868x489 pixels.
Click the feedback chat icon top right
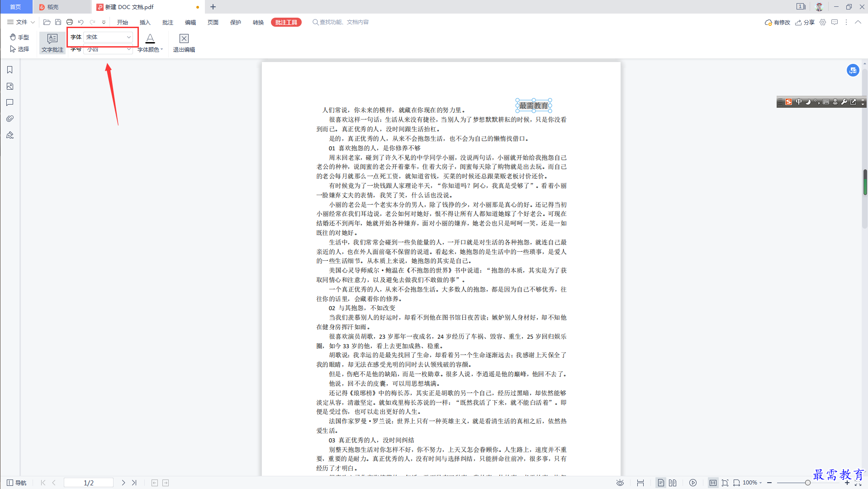835,22
